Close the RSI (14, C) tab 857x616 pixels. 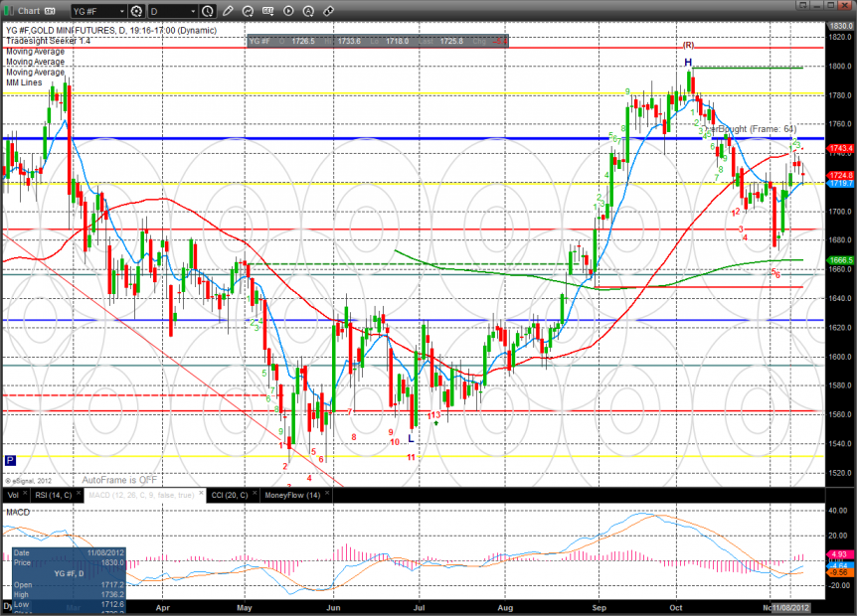(79, 493)
